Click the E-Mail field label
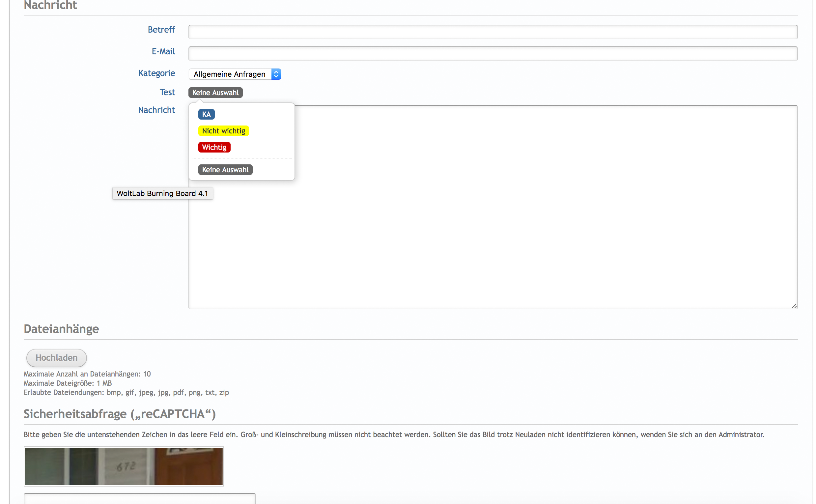Image resolution: width=816 pixels, height=504 pixels. pyautogui.click(x=163, y=51)
